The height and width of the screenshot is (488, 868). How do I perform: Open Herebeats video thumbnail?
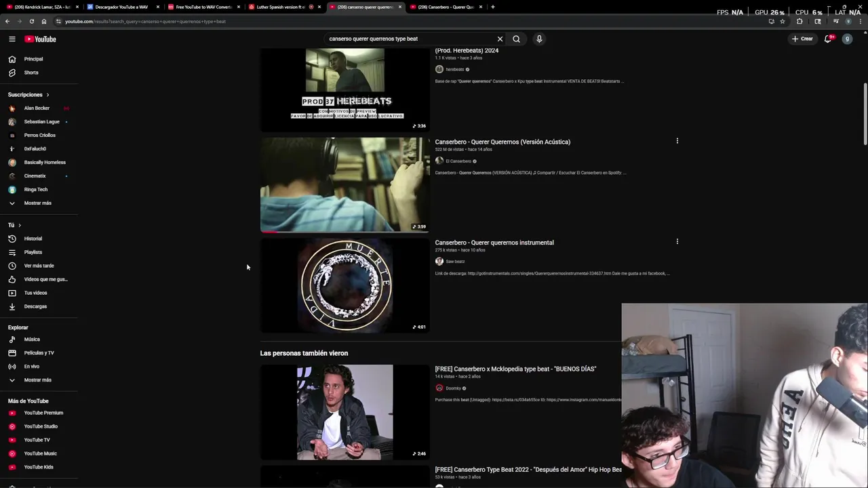pos(344,89)
